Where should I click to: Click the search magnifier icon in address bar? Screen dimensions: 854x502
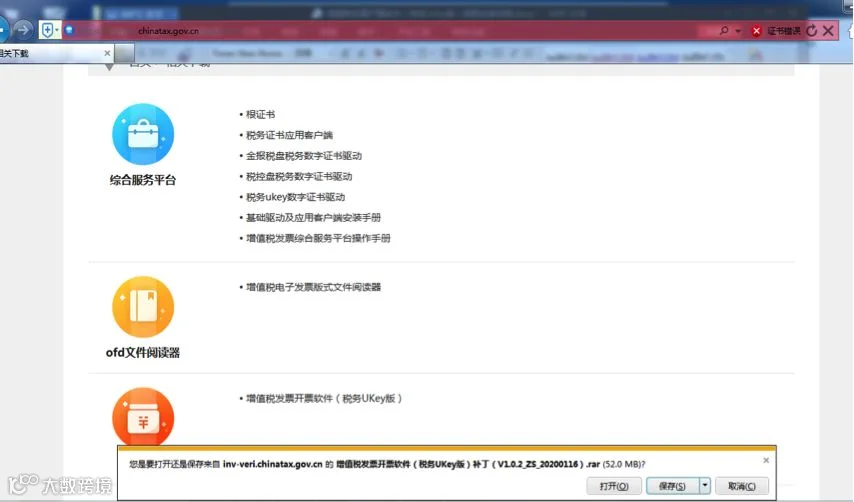(724, 30)
